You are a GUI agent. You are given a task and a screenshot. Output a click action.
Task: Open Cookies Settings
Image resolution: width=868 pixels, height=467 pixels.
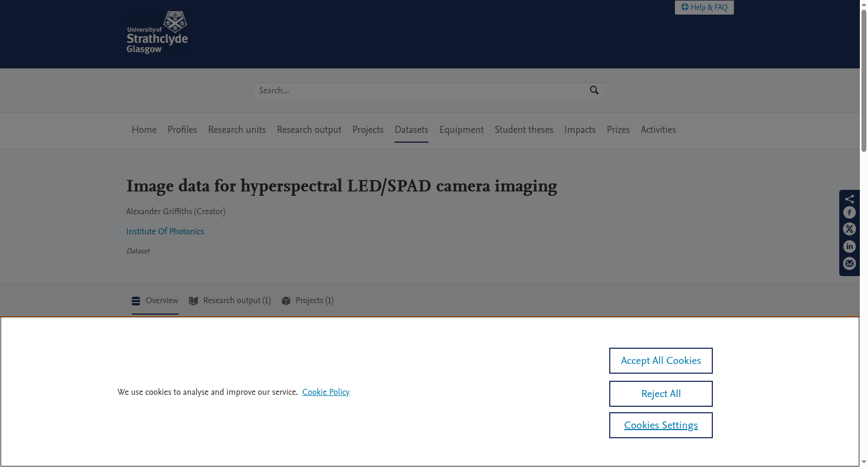pyautogui.click(x=661, y=425)
